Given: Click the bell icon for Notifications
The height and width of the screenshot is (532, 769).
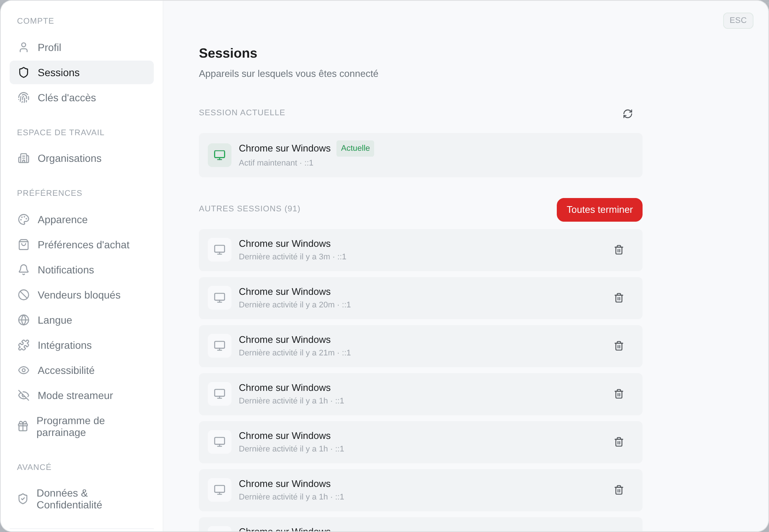Looking at the screenshot, I should click(24, 270).
